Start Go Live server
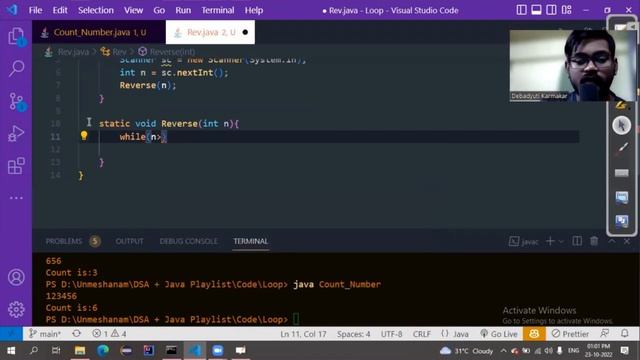 tap(499, 334)
